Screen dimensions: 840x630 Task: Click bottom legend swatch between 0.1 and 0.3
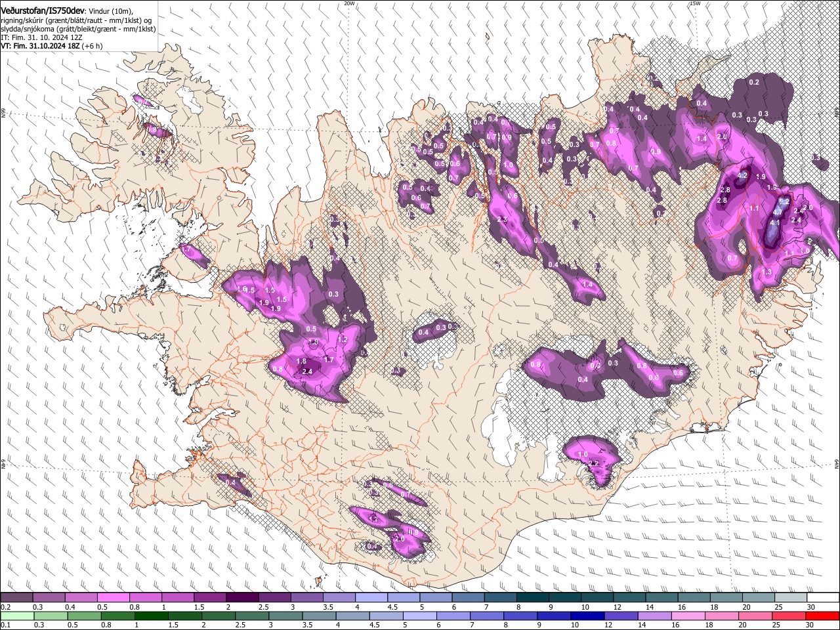point(18,616)
